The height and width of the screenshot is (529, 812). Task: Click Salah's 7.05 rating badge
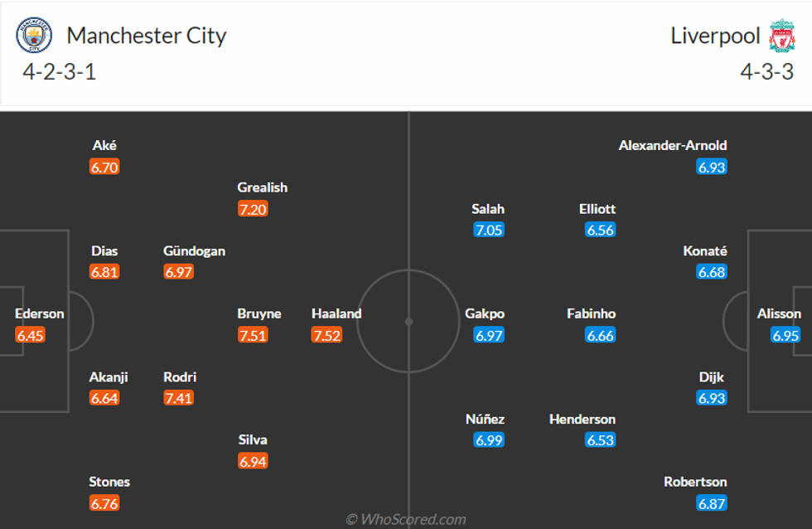pos(489,230)
